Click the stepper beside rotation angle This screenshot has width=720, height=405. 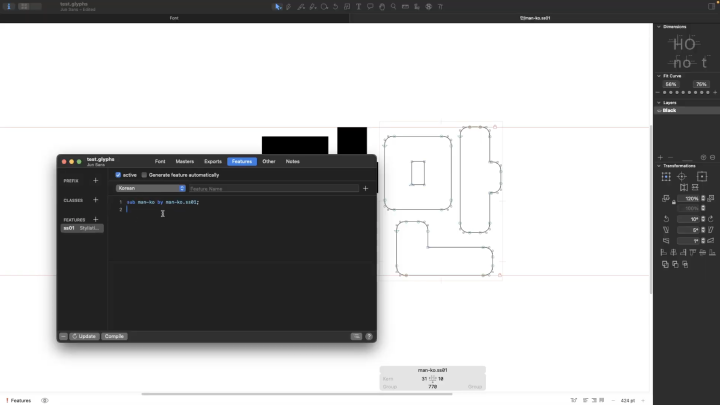[x=703, y=219]
